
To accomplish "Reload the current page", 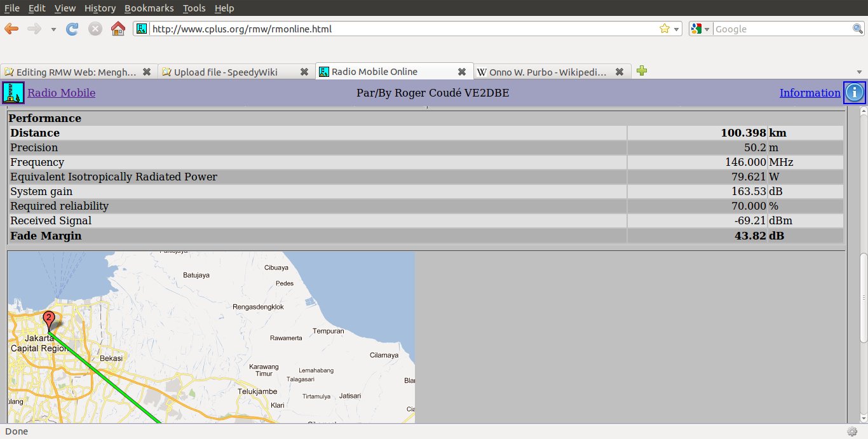I will click(x=72, y=29).
